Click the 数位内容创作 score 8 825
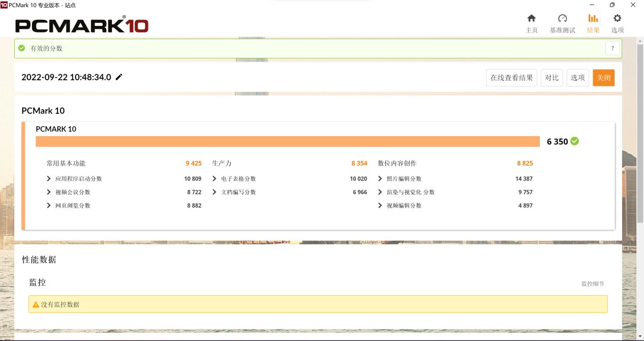The image size is (644, 341). pos(525,163)
